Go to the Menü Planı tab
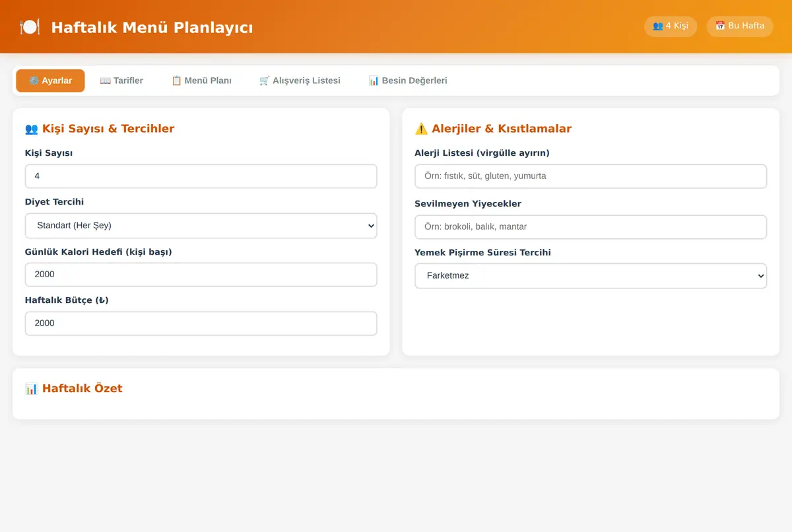 (x=201, y=81)
